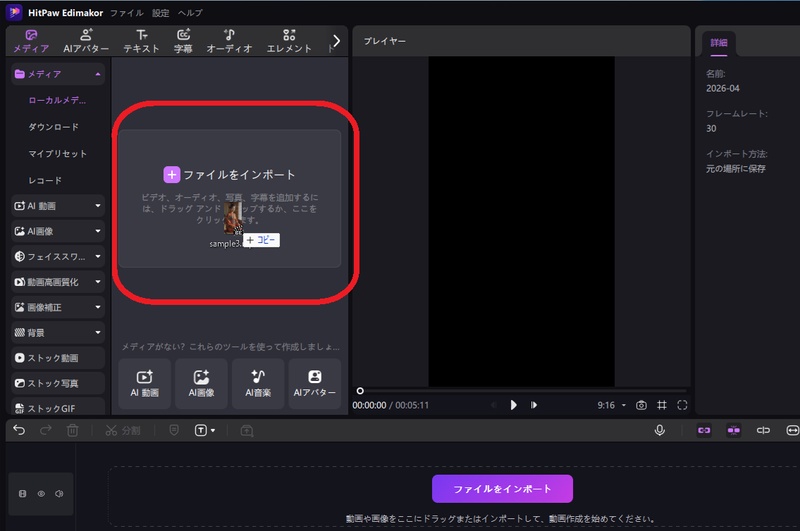Screen dimensions: 800x531
Task: Open ストックGIF in sidebar
Action: 58,408
